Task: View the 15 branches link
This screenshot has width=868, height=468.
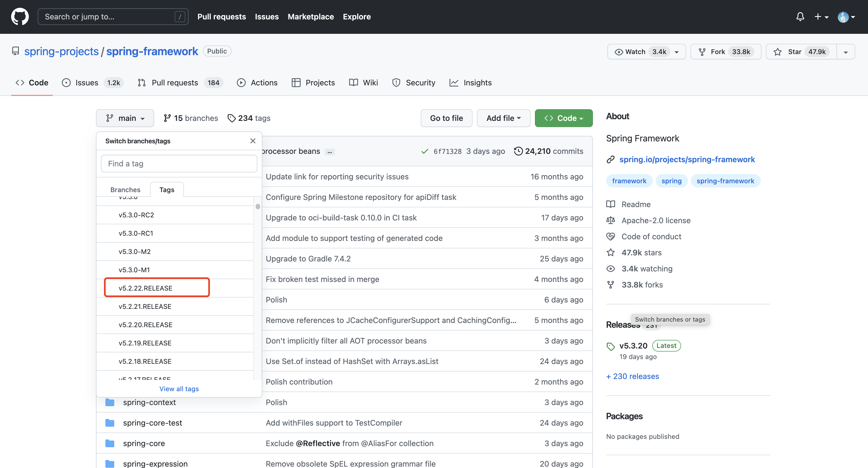Action: point(191,118)
